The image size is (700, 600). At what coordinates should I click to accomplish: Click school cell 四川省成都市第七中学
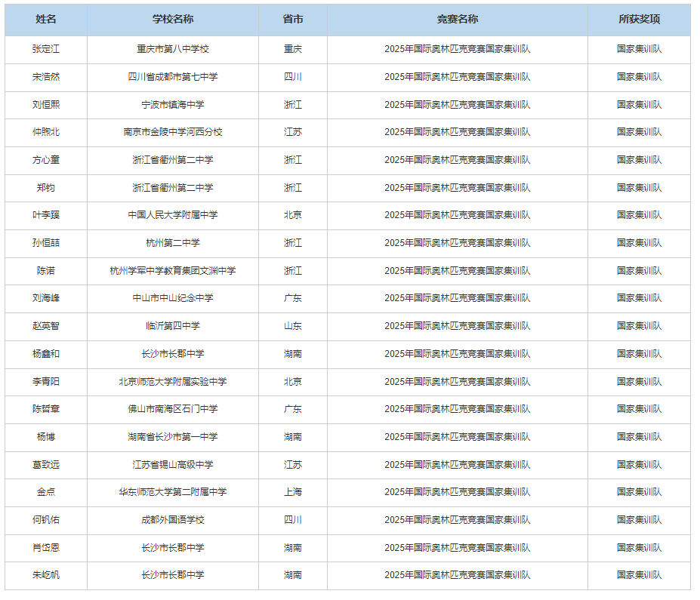pyautogui.click(x=173, y=77)
